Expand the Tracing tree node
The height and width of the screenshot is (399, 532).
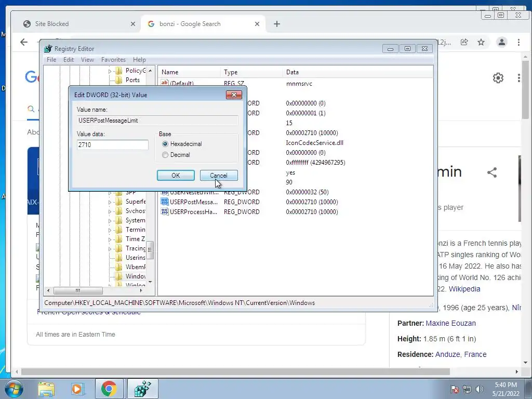tap(110, 249)
